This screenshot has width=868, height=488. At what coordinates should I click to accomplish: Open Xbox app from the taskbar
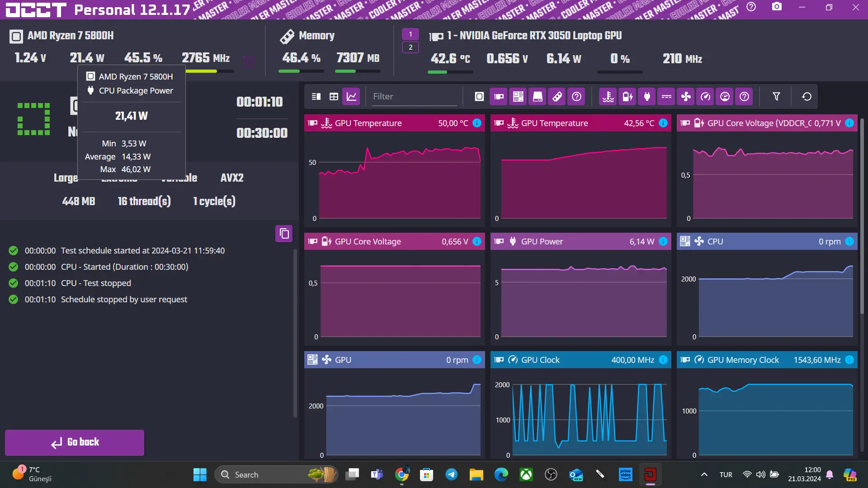526,474
